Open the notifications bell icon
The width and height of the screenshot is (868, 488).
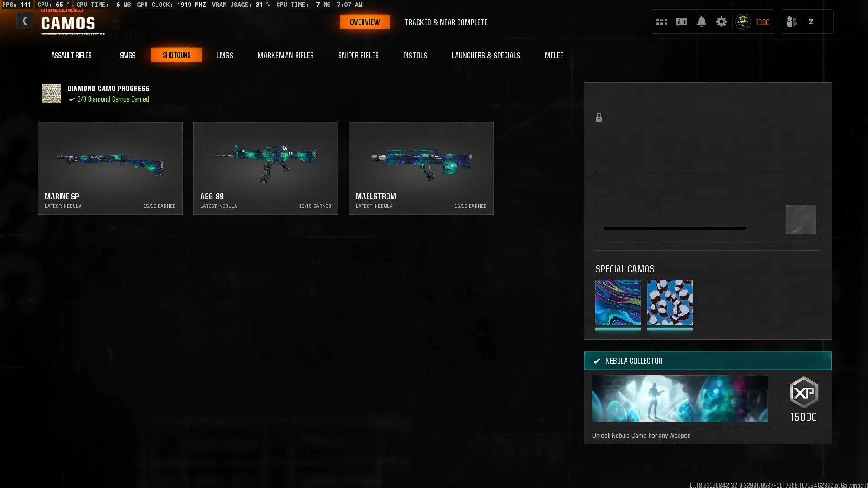[x=701, y=22]
